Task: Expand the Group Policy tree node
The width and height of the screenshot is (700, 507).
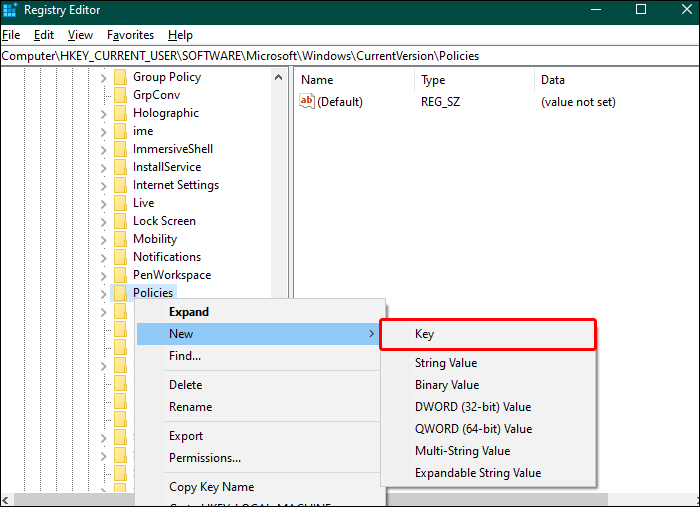Action: pyautogui.click(x=103, y=77)
